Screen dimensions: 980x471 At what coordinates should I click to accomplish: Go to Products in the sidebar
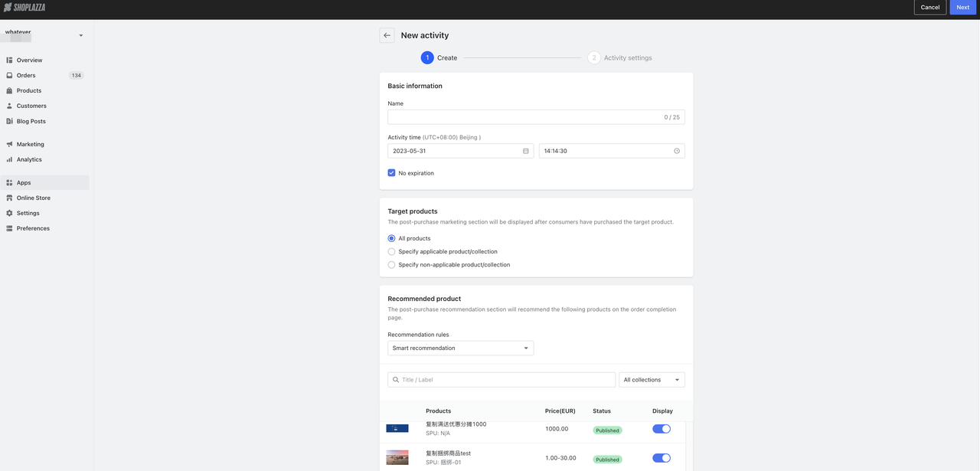click(x=46, y=90)
